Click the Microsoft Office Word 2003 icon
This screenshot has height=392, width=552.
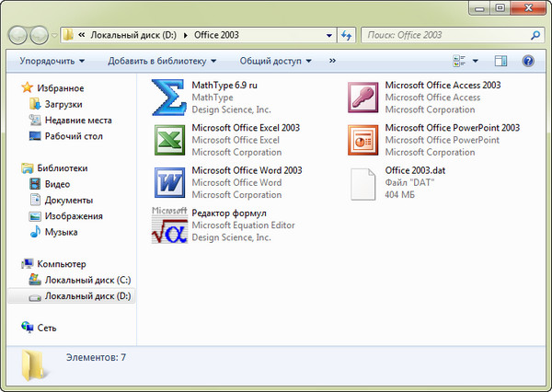[x=168, y=182]
